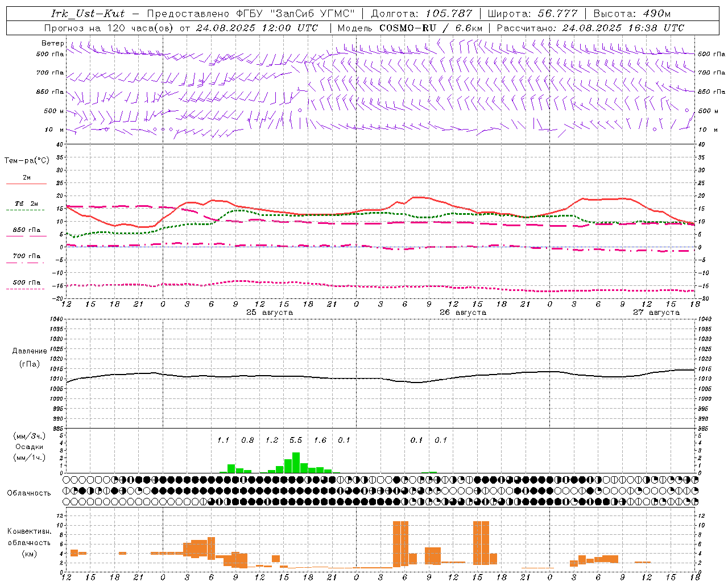
Task: Click the Рассчитано 24.08.2025 16:38 UTC timestamp
Action: pos(590,28)
